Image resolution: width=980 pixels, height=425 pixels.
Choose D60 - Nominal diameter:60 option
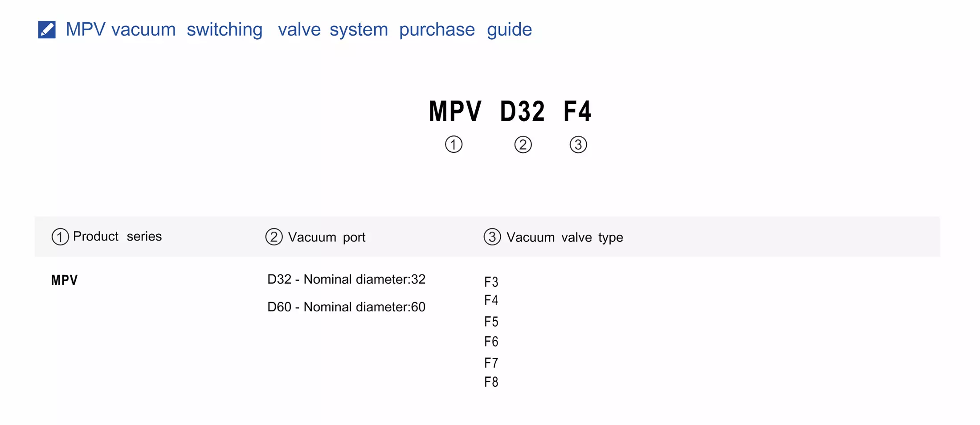click(347, 307)
